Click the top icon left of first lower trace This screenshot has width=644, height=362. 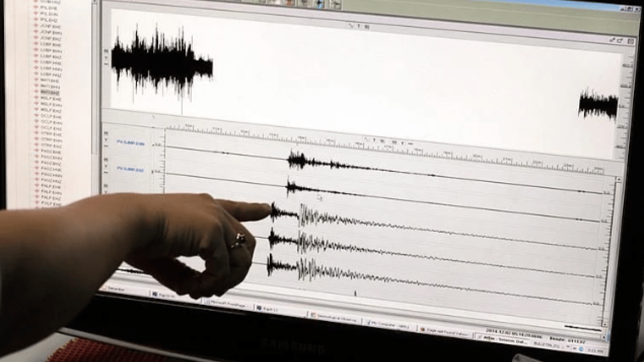click(106, 133)
